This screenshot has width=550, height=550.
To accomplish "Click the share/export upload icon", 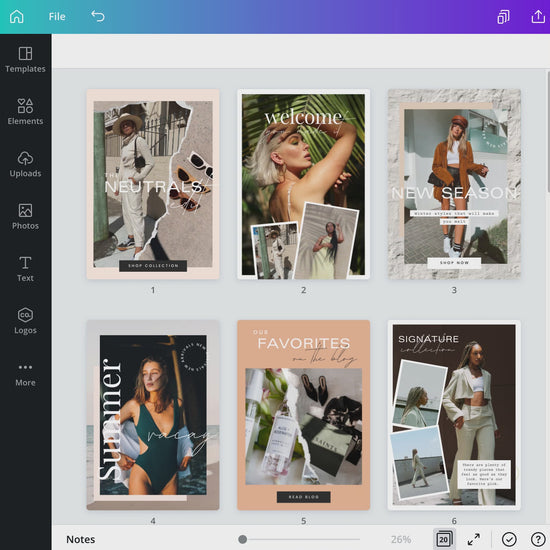I will coord(538,16).
